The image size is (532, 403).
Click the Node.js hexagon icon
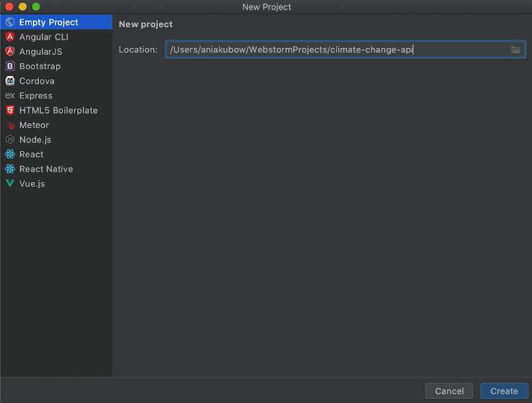click(x=10, y=140)
